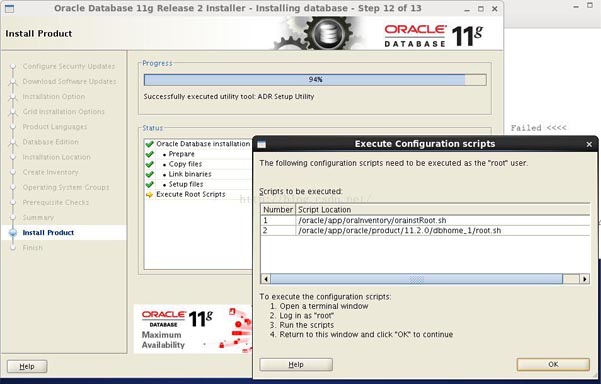Select the Grid Installation Options step
Screen dimensions: 601x384
point(64,112)
